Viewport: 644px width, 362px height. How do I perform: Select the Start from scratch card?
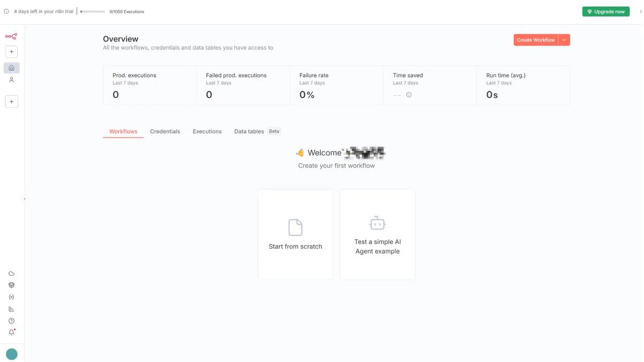click(295, 234)
